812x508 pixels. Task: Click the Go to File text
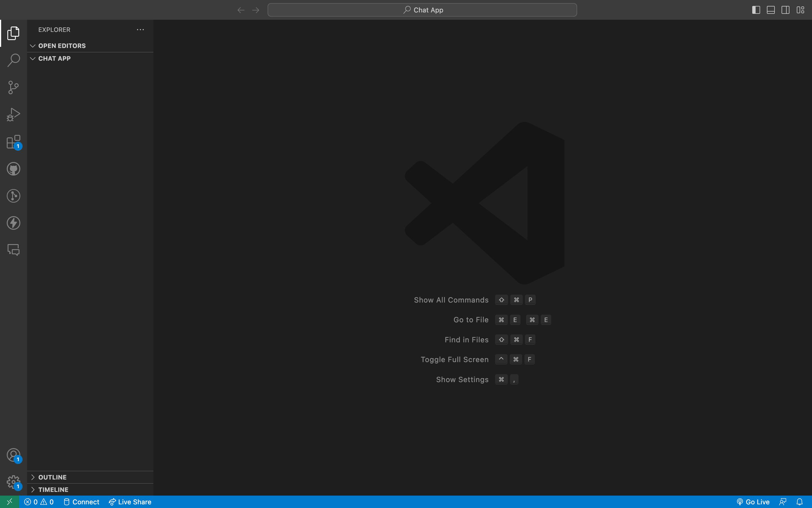click(x=471, y=320)
